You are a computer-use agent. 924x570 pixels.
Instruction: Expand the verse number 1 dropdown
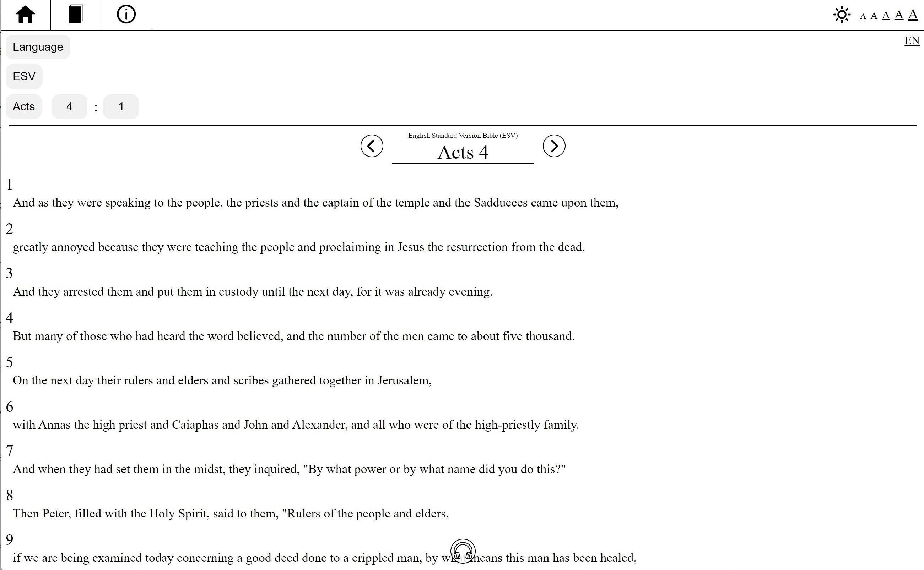pos(121,106)
